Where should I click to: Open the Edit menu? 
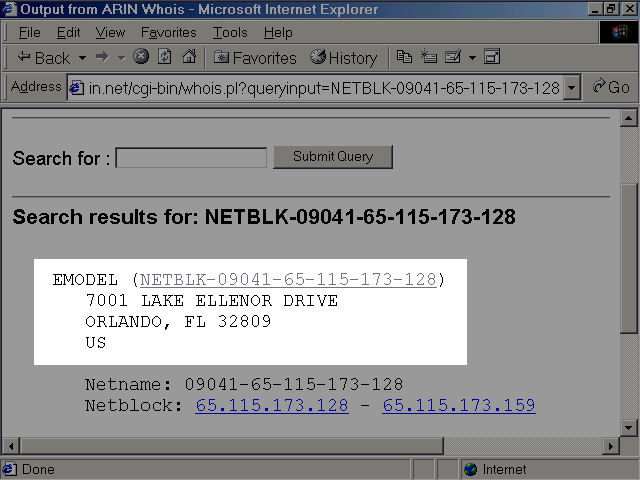point(68,32)
